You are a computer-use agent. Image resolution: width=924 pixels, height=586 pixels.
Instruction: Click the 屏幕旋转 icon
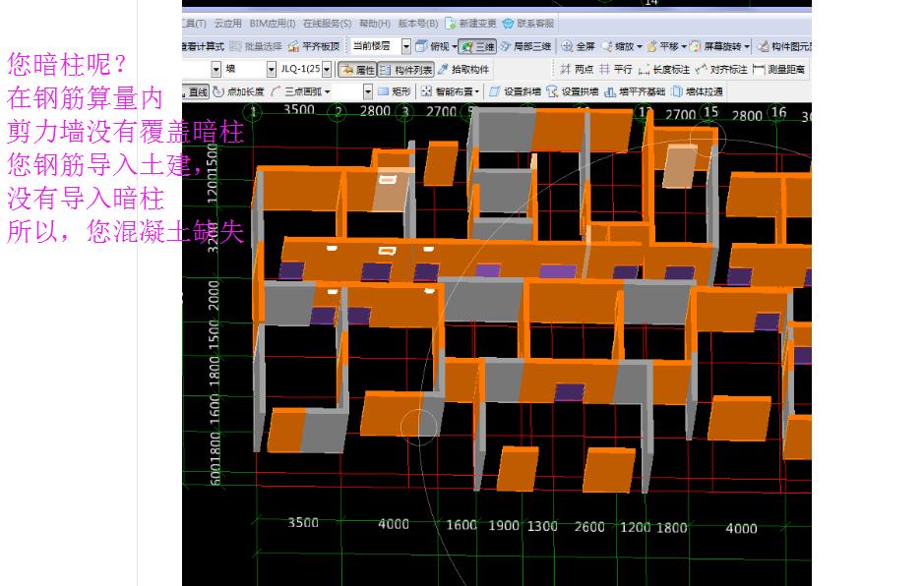click(x=696, y=46)
